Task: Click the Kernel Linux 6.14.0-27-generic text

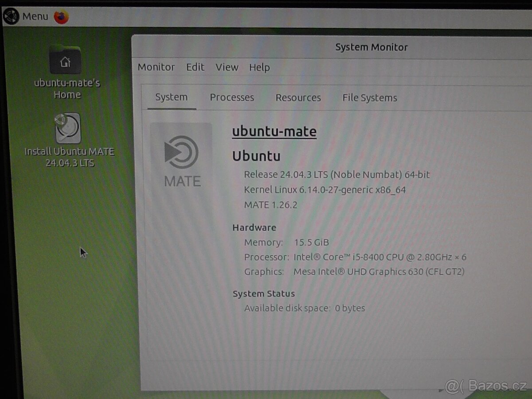Action: click(326, 190)
